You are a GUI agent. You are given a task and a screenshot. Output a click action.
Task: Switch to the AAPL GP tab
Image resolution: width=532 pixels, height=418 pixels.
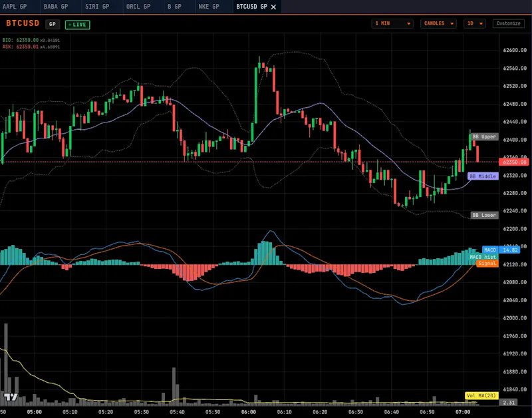[x=15, y=7]
